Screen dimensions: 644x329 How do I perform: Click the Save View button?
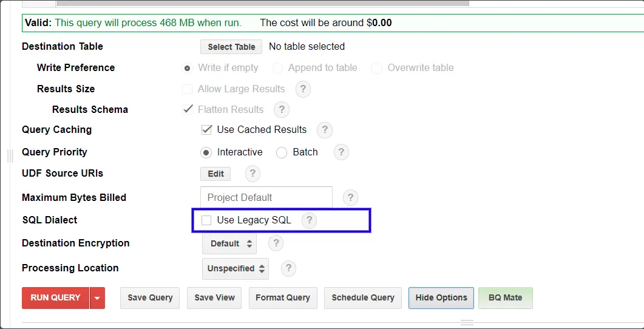tap(214, 298)
